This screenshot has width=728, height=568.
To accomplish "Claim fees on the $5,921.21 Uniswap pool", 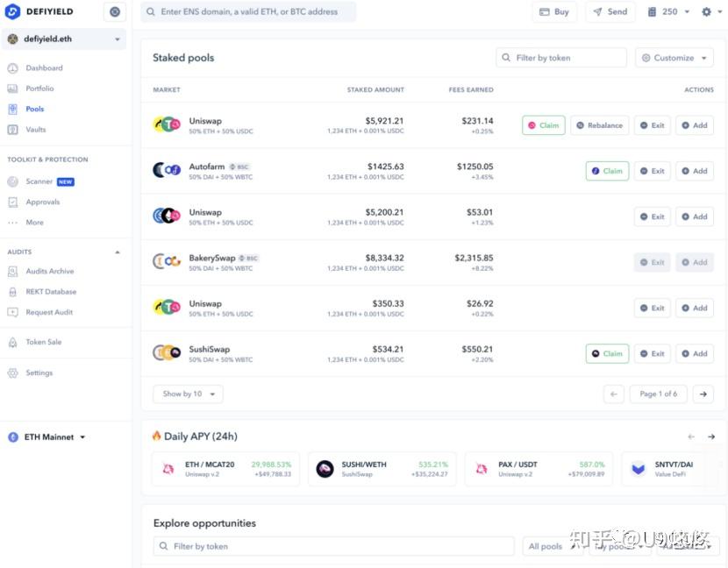I will click(x=544, y=125).
